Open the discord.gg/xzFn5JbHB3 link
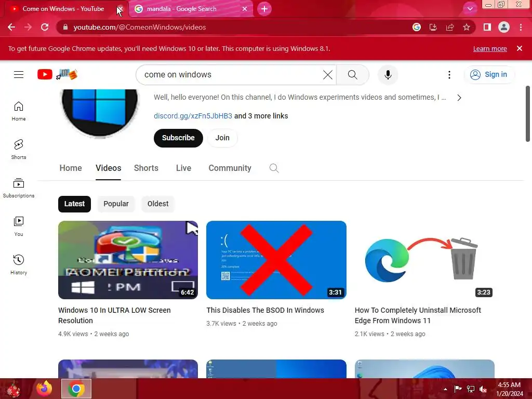This screenshot has height=399, width=532. tap(193, 116)
